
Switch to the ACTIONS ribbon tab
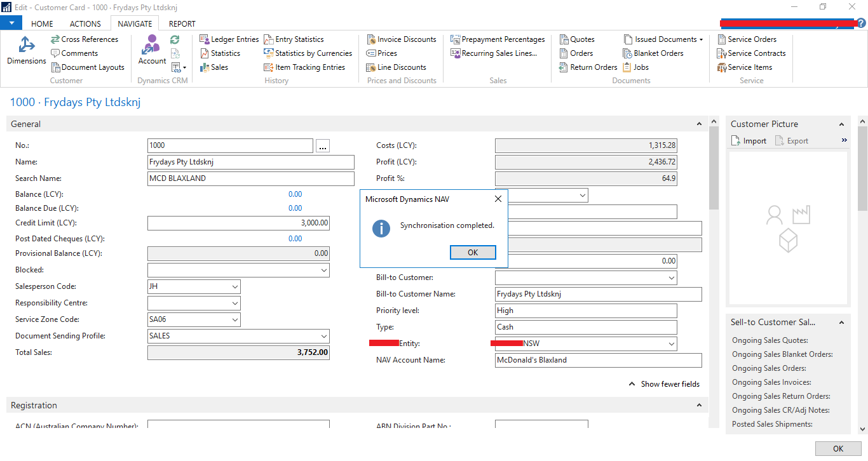point(85,23)
